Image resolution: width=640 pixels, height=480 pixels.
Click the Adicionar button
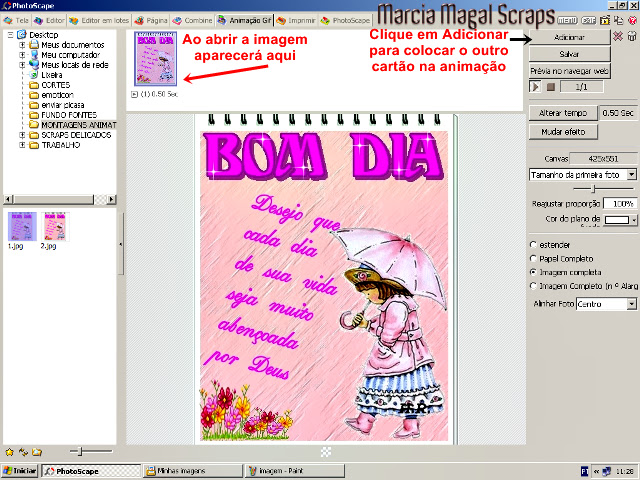[x=569, y=37]
